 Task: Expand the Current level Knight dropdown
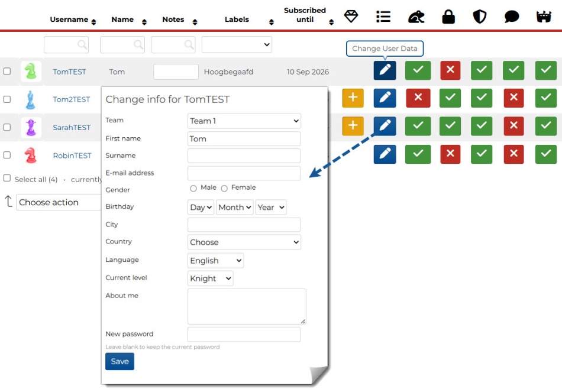point(211,278)
